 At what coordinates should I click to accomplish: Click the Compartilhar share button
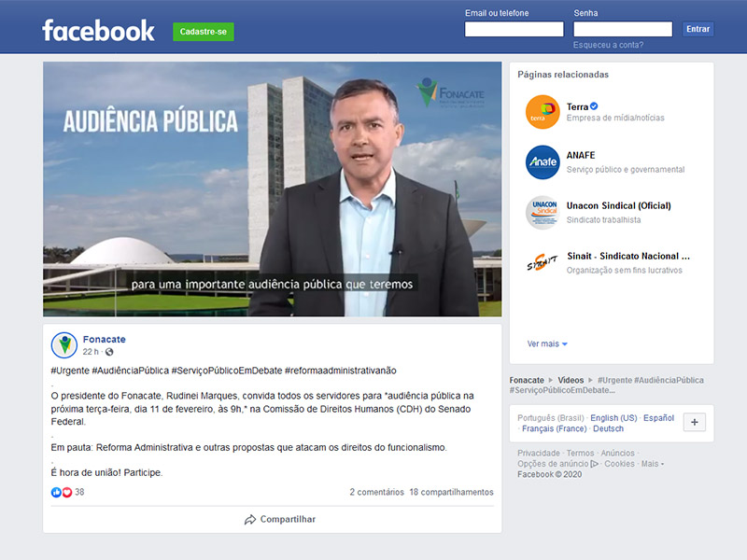(280, 520)
